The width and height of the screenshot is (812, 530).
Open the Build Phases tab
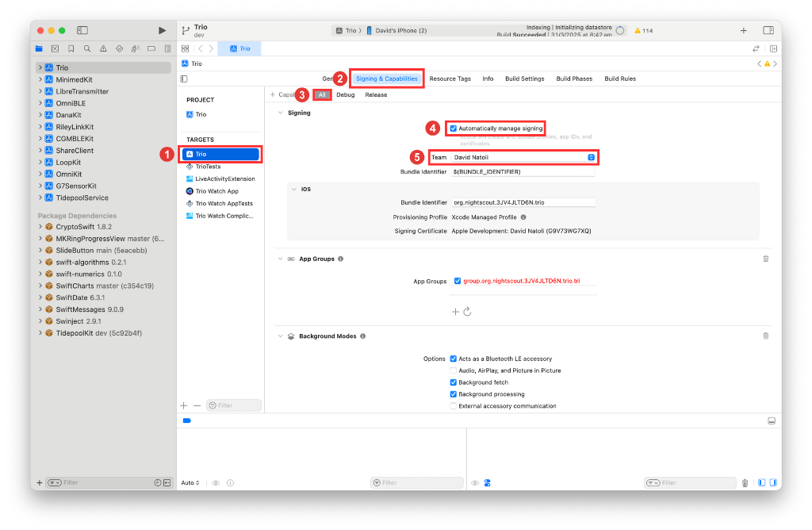point(574,79)
